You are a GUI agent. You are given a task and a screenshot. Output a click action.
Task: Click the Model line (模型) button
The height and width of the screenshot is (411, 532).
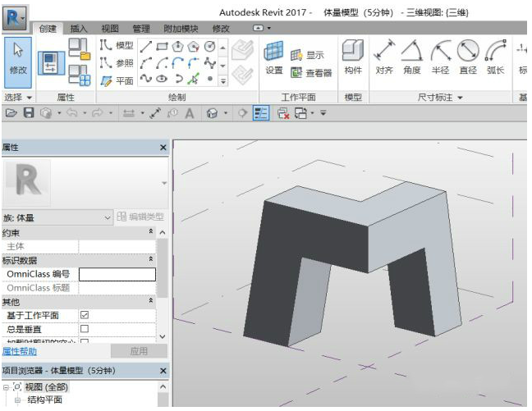point(117,45)
